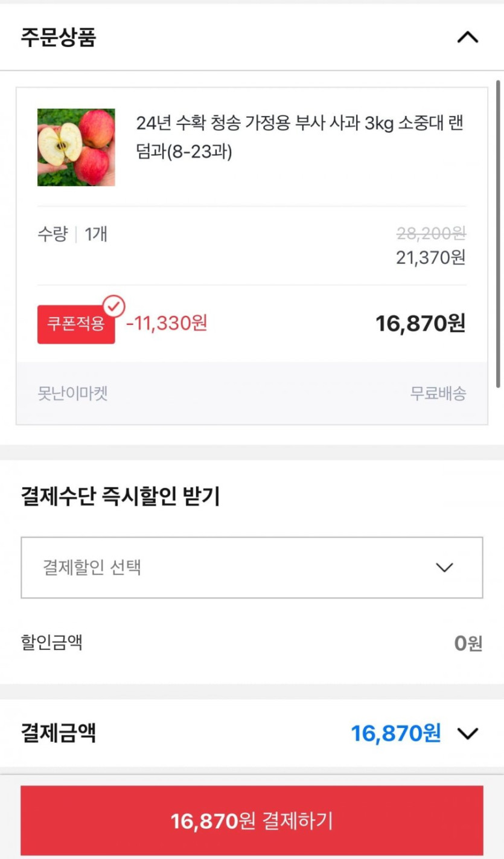Viewport: 504px width, 859px height.
Task: Click the struck-through 28,200원 original price
Action: click(431, 233)
